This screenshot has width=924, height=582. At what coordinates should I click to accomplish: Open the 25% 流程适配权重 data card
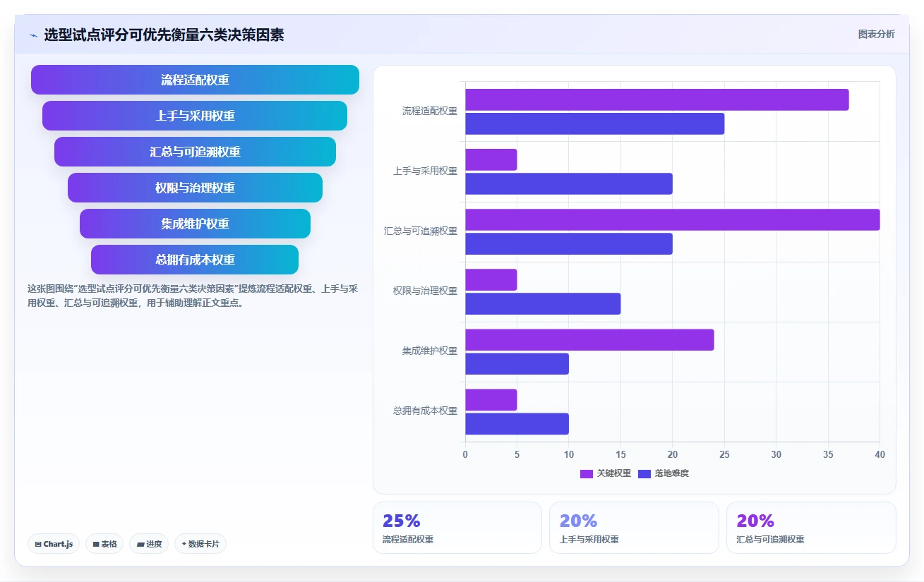tap(457, 528)
